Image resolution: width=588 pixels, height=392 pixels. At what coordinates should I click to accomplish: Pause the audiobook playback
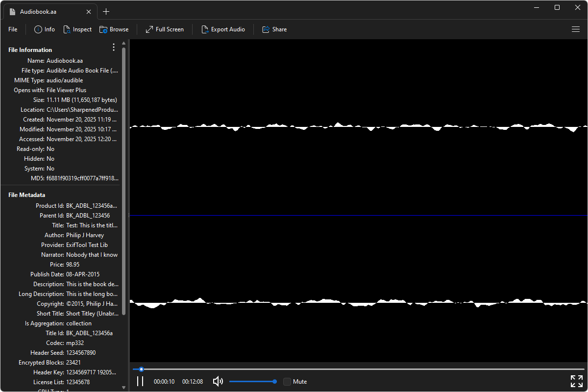(140, 381)
